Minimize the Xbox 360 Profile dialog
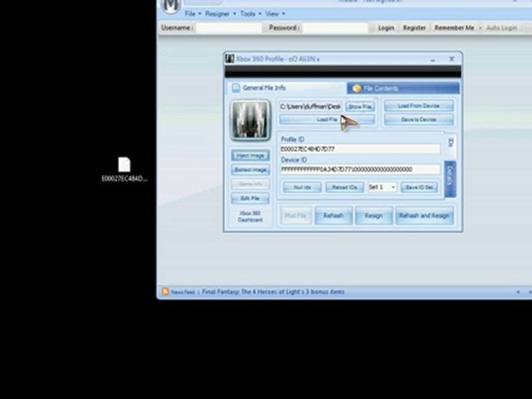This screenshot has height=399, width=532. tap(433, 59)
